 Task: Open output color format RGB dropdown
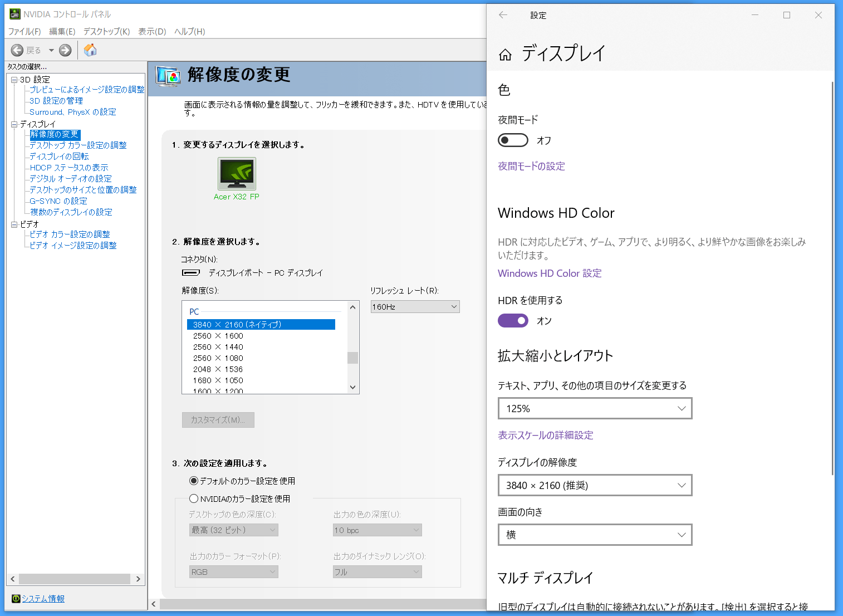click(x=234, y=572)
